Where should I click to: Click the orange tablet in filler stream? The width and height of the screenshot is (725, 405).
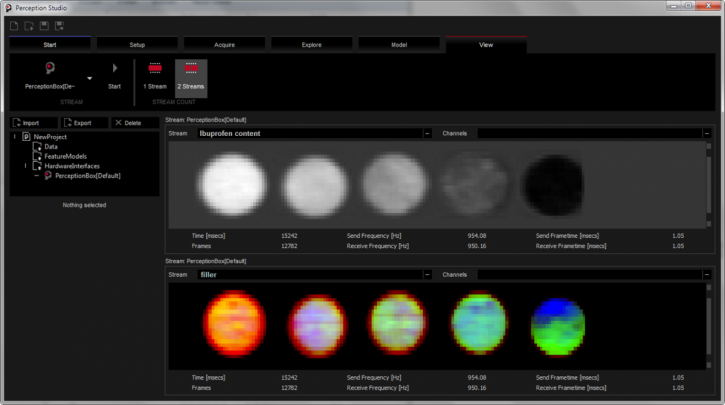pos(234,324)
